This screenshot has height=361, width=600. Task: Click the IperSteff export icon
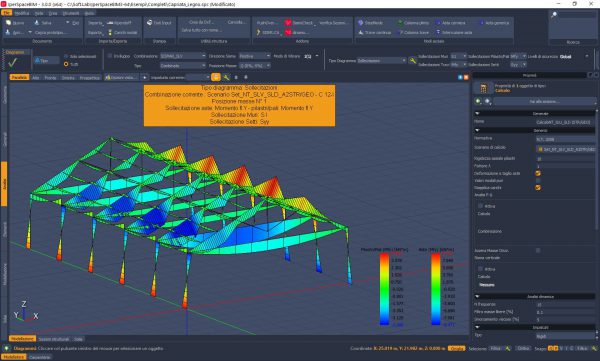(110, 23)
